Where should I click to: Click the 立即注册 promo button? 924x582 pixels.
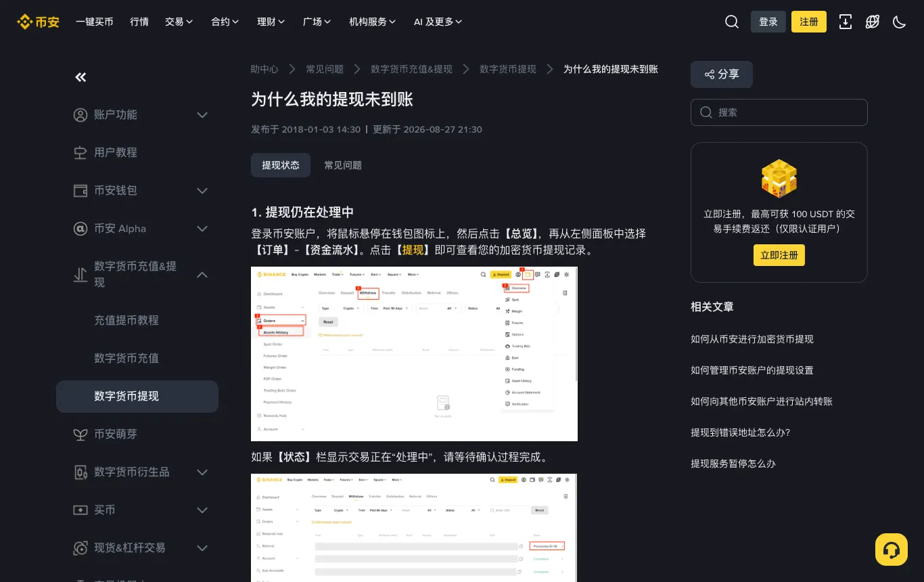pyautogui.click(x=779, y=255)
